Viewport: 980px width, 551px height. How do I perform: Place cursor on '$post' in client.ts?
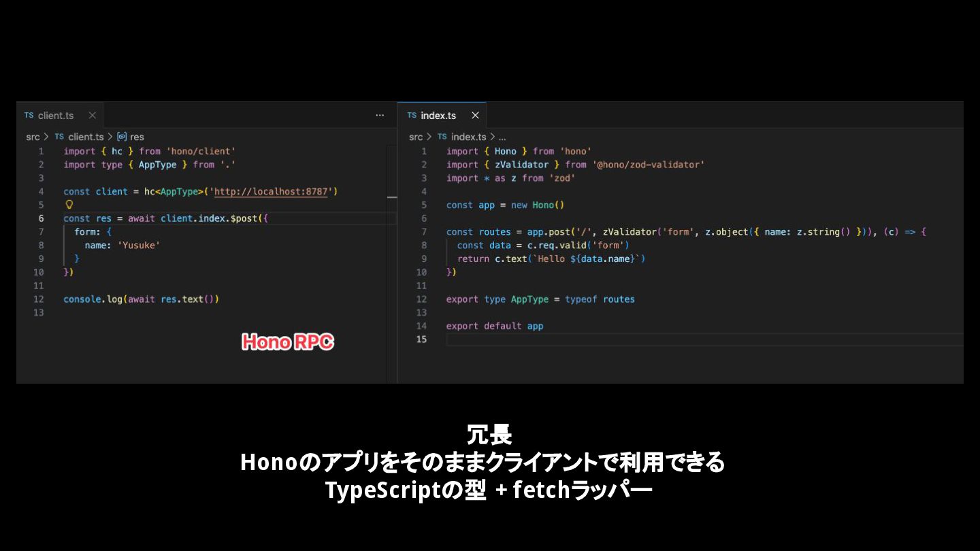[x=244, y=218]
